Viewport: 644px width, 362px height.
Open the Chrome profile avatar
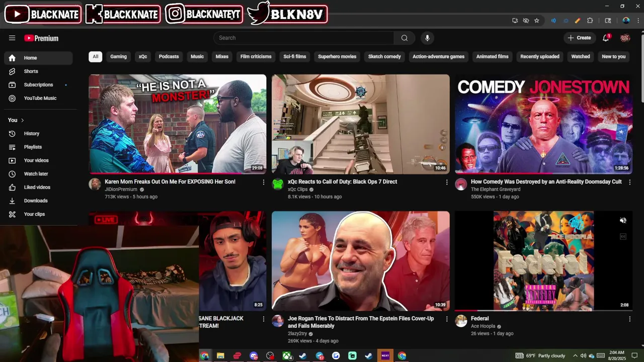click(x=626, y=21)
